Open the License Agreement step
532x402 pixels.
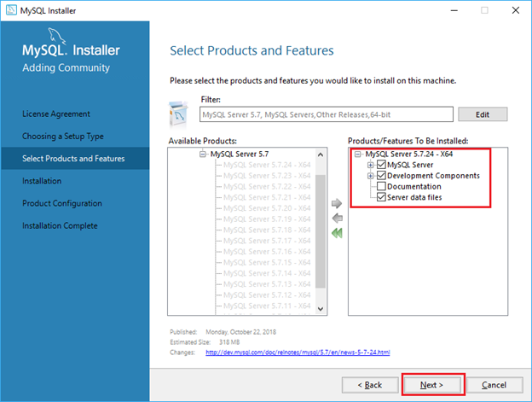56,114
